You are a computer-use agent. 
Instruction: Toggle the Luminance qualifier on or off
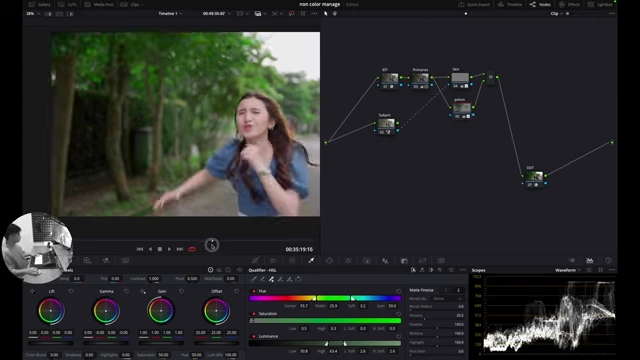click(254, 336)
